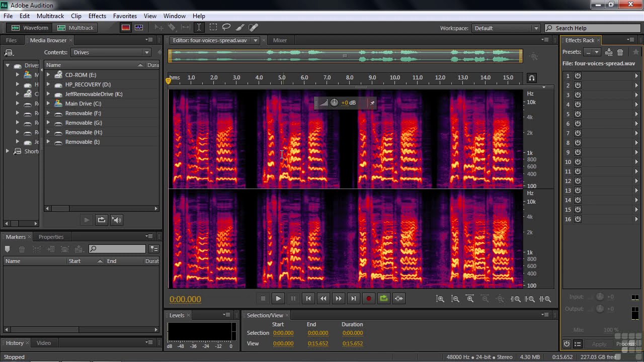644x362 pixels.
Task: Activate the Time Selection tool
Action: [x=199, y=28]
